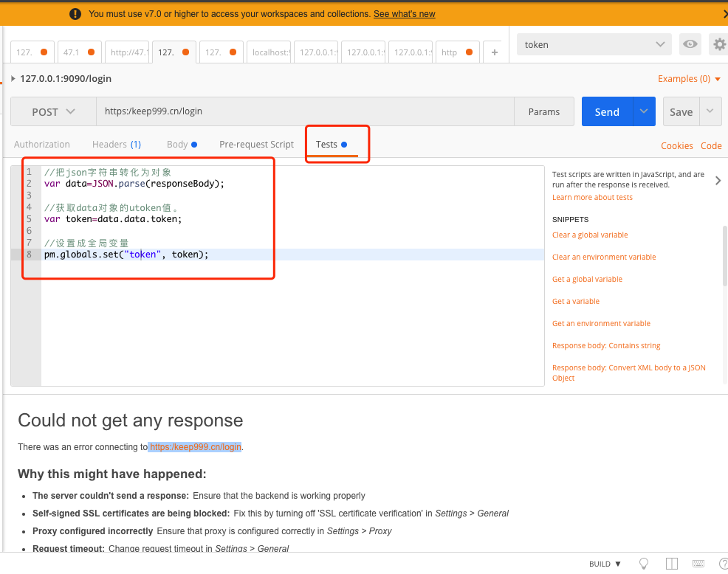Open the manage environments gear icon

(x=719, y=44)
